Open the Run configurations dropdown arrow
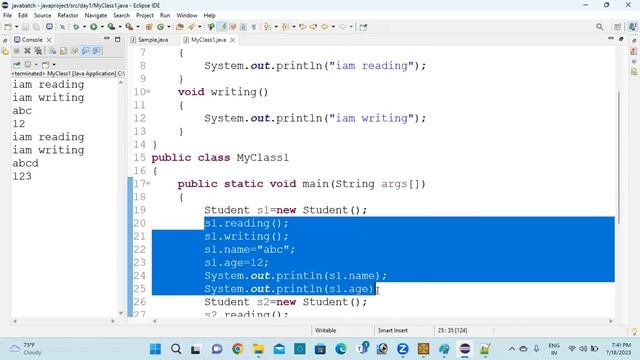The width and height of the screenshot is (640, 360). tap(102, 27)
